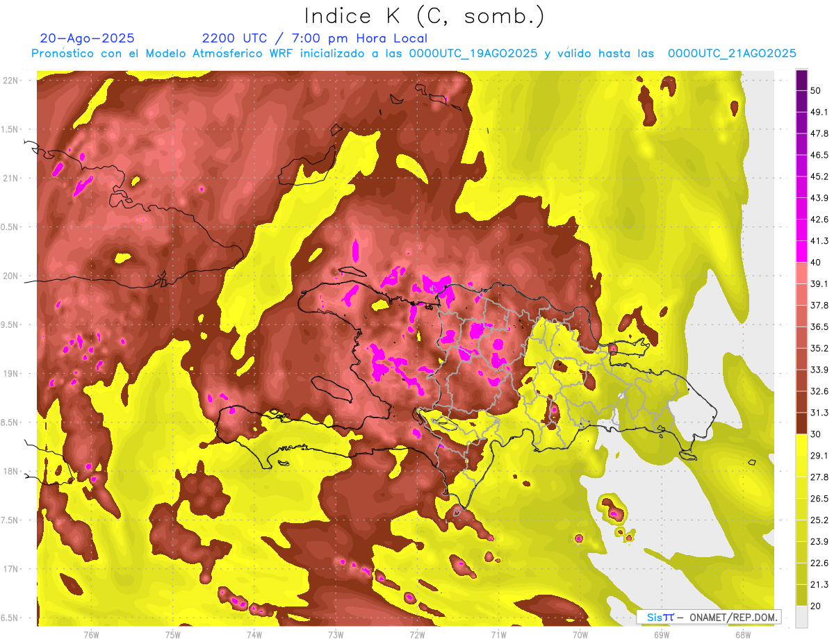834x644 pixels.
Task: Click the colorbar value '50'
Action: (x=816, y=91)
